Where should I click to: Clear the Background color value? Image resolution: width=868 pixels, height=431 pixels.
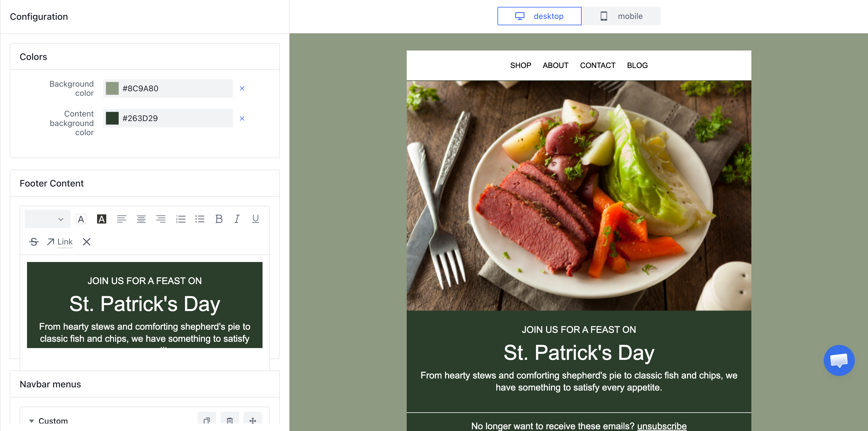coord(242,89)
